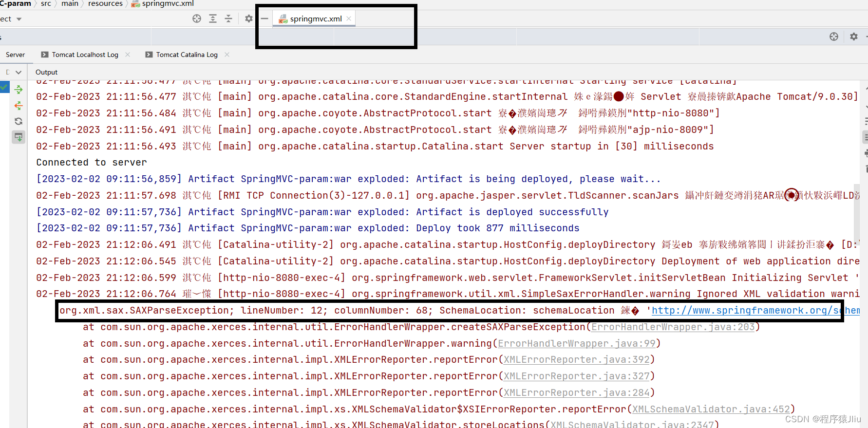The width and height of the screenshot is (868, 428).
Task: Click the springmvc.xml breadcrumb
Action: [x=163, y=3]
